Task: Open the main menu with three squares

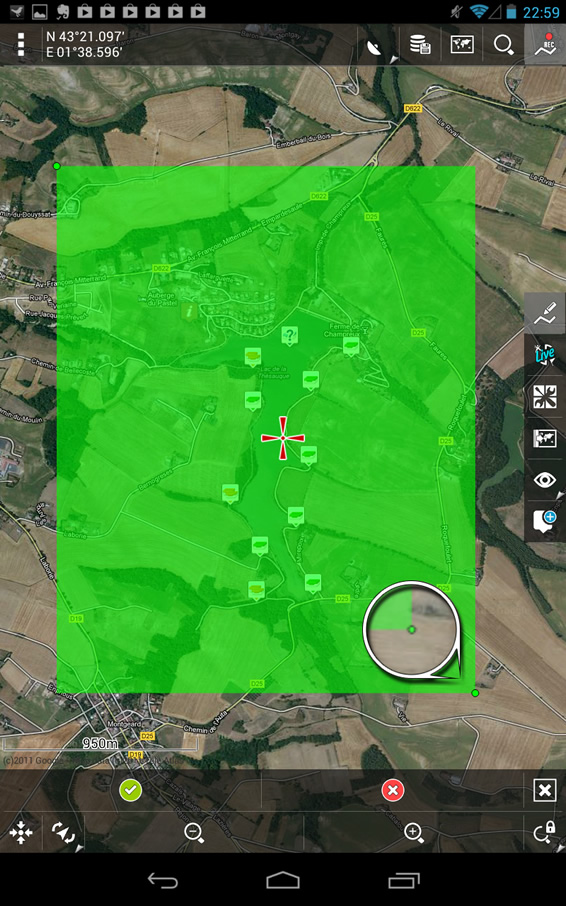Action: point(21,44)
